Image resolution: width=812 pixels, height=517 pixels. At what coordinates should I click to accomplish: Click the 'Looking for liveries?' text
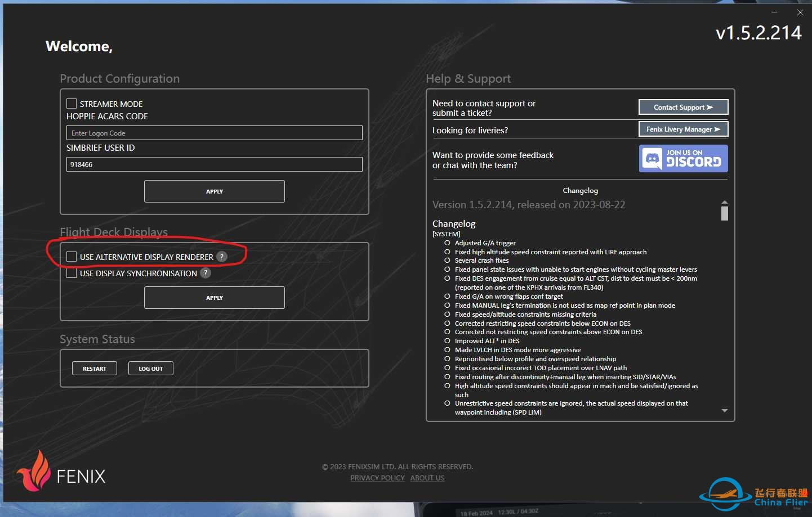pos(470,131)
